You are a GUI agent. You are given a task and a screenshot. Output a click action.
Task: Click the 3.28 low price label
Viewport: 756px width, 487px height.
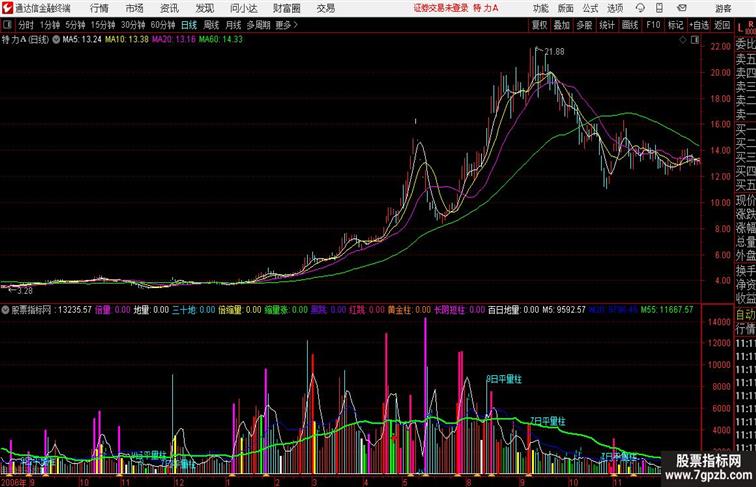[x=24, y=291]
